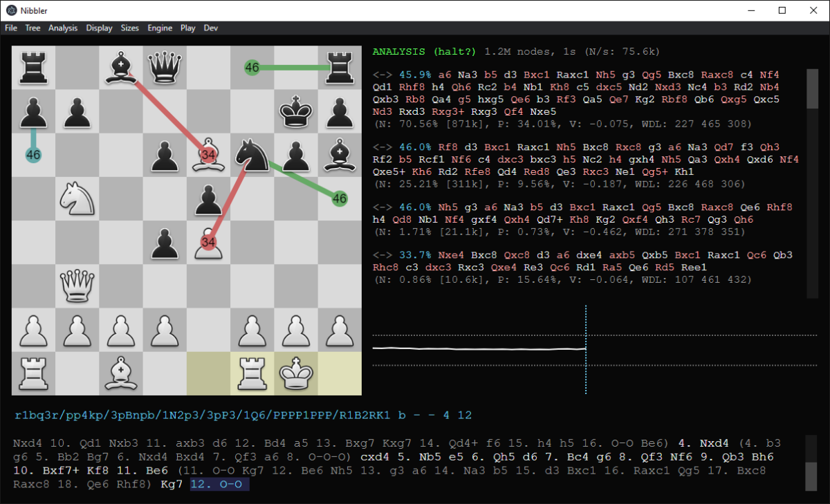Click first move a6 in the 45.9% line
The image size is (830, 504).
443,75
